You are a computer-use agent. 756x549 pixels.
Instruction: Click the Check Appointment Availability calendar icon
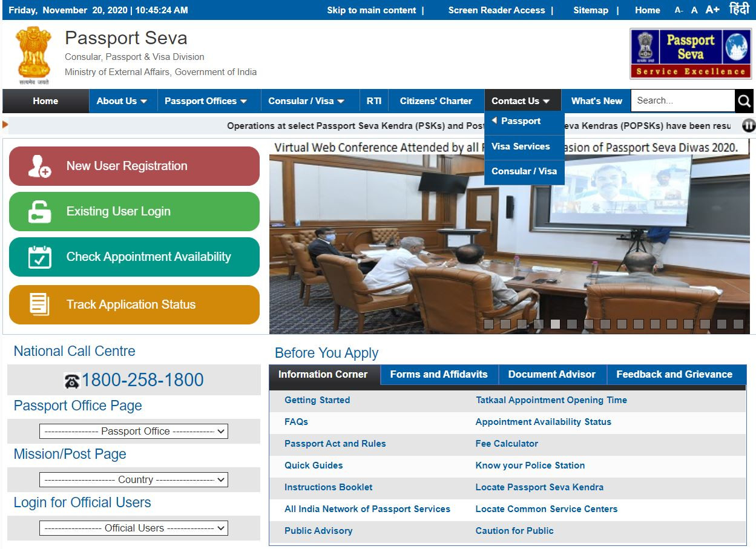(40, 257)
